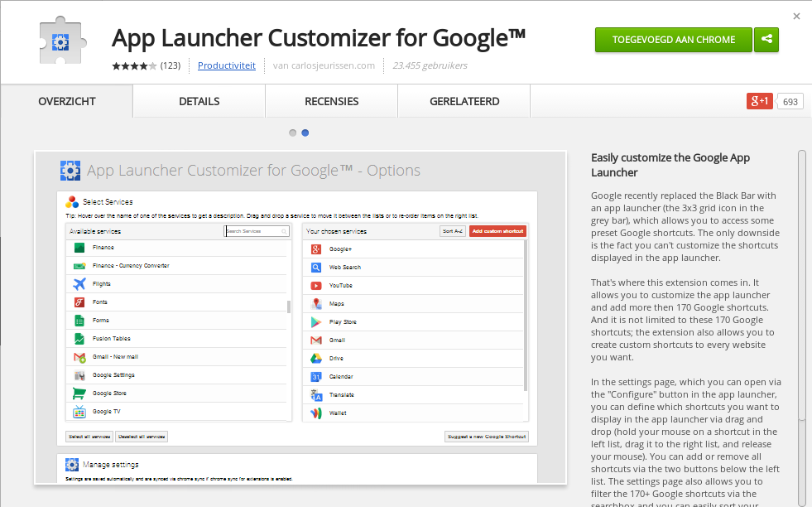
Task: Click the Fusion Tables row label
Action: coord(112,339)
